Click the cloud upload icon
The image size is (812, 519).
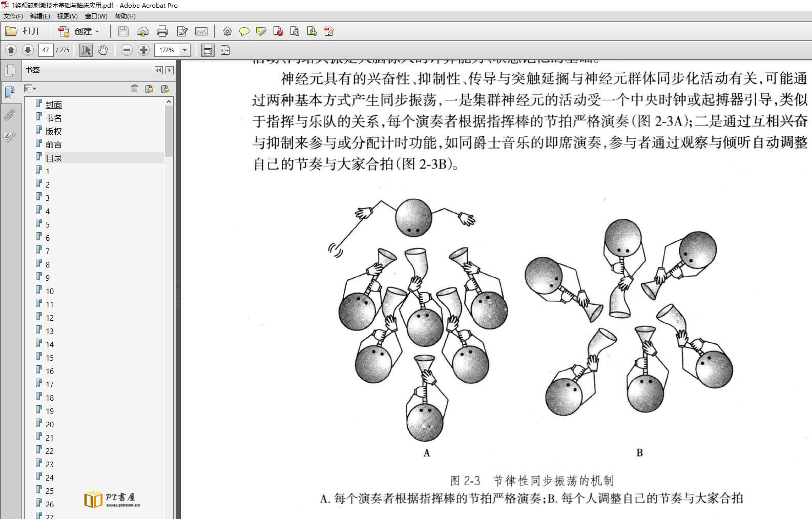(x=143, y=31)
